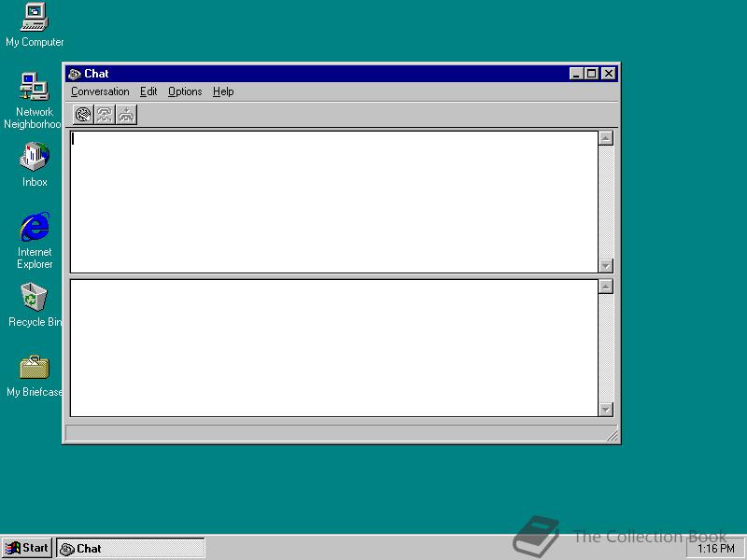Image resolution: width=747 pixels, height=560 pixels.
Task: Open the Options menu
Action: tap(185, 91)
